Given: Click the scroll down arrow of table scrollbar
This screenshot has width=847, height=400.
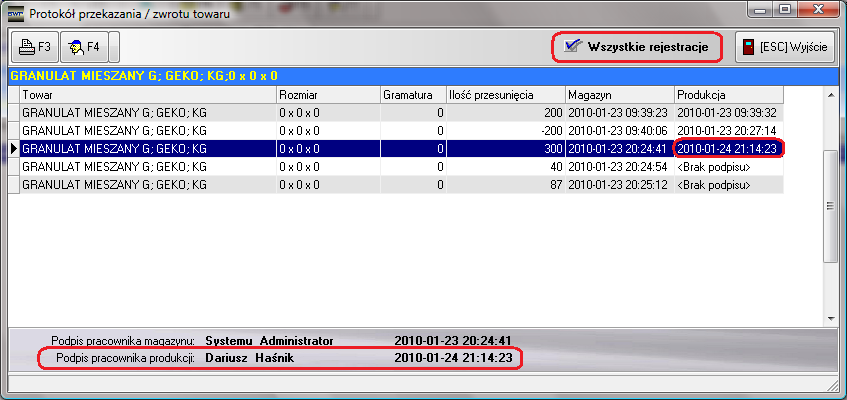Looking at the screenshot, I should pyautogui.click(x=829, y=316).
